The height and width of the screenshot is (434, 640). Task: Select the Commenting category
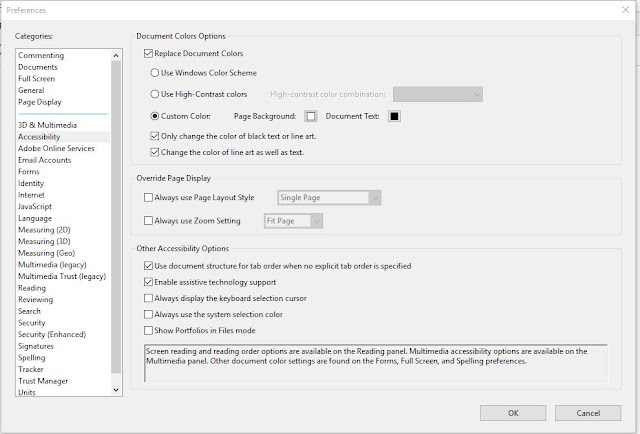click(x=41, y=55)
